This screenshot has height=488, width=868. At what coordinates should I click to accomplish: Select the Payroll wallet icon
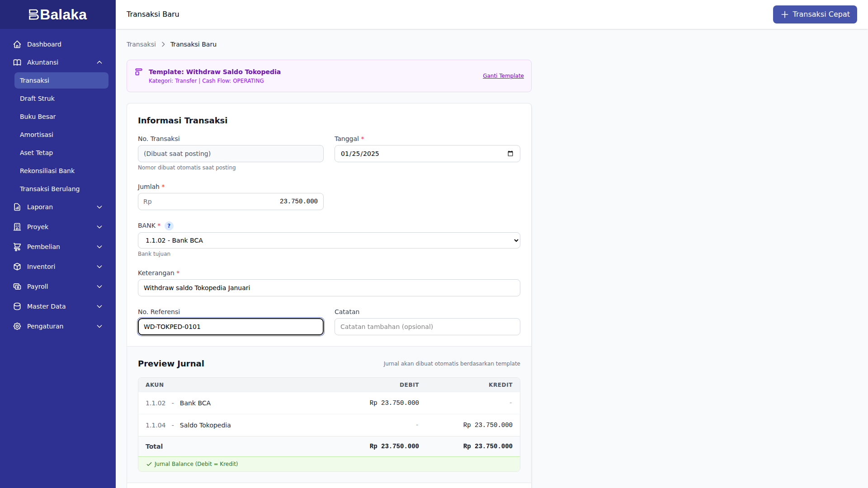pos(17,286)
